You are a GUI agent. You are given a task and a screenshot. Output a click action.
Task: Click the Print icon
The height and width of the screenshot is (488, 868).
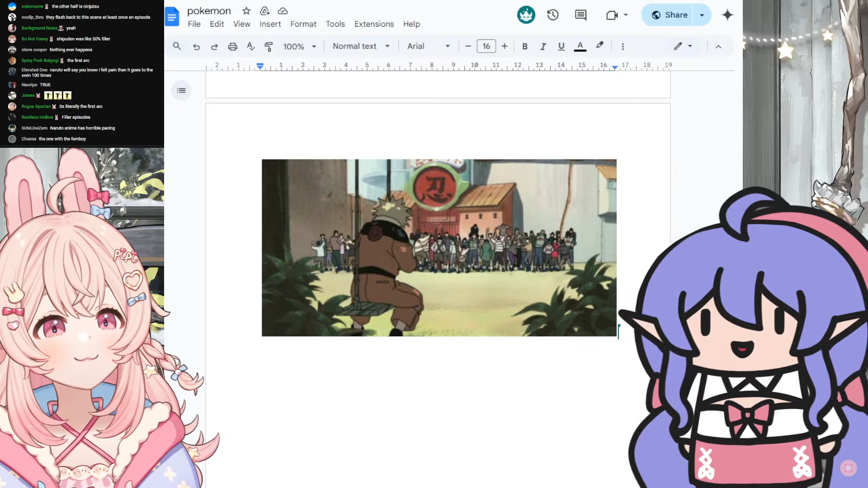[232, 47]
